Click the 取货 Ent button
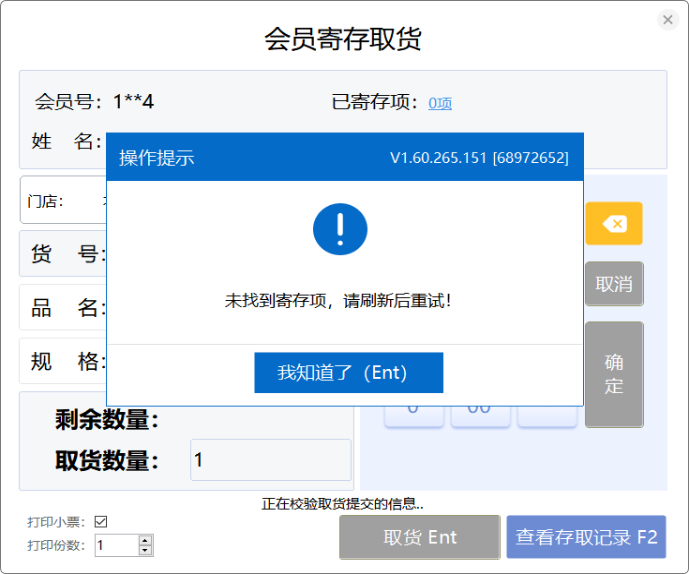 [x=420, y=537]
